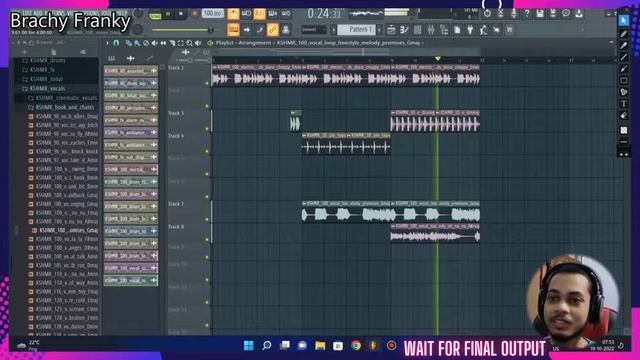Image resolution: width=640 pixels, height=360 pixels.
Task: Select the playlist Paint brush tool
Action: pyautogui.click(x=137, y=43)
